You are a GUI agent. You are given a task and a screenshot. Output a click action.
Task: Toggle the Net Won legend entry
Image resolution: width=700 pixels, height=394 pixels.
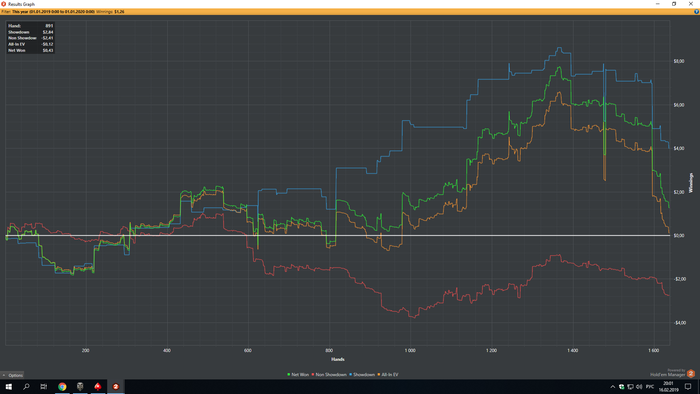[298, 375]
